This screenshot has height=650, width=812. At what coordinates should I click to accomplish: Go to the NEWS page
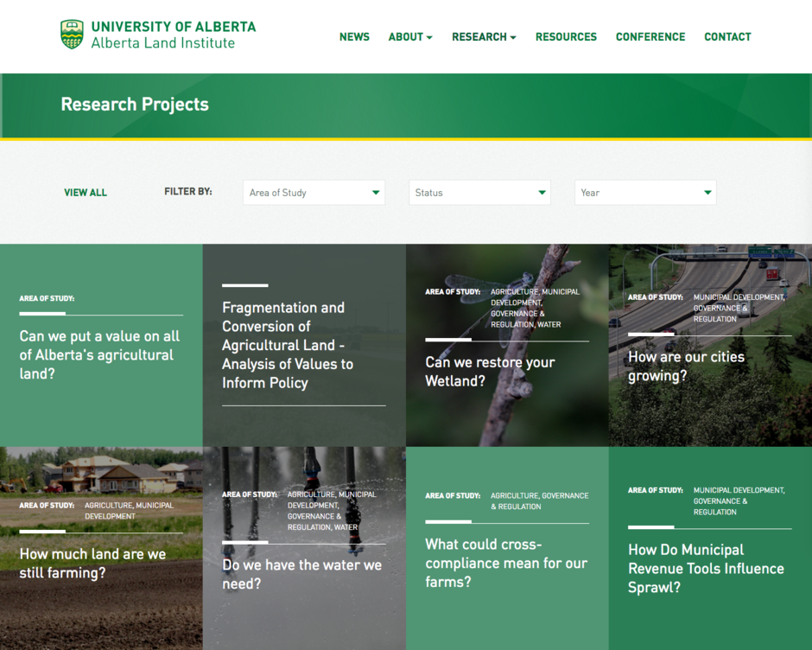354,37
